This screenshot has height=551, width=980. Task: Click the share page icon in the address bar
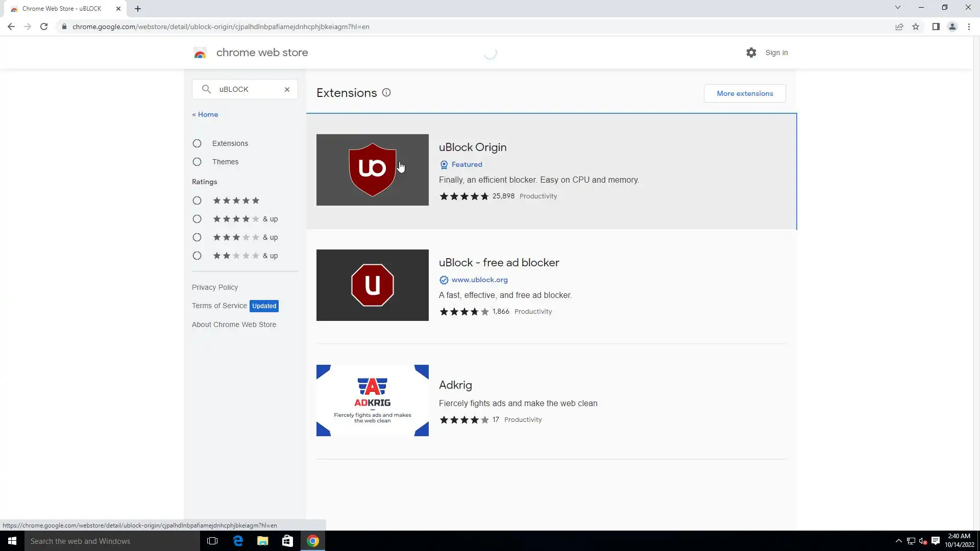(x=899, y=27)
